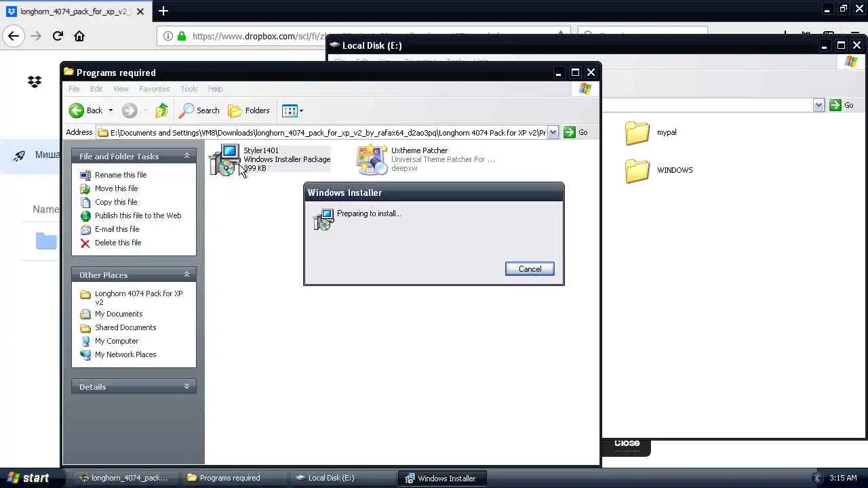Open My Network Places link

pos(125,354)
